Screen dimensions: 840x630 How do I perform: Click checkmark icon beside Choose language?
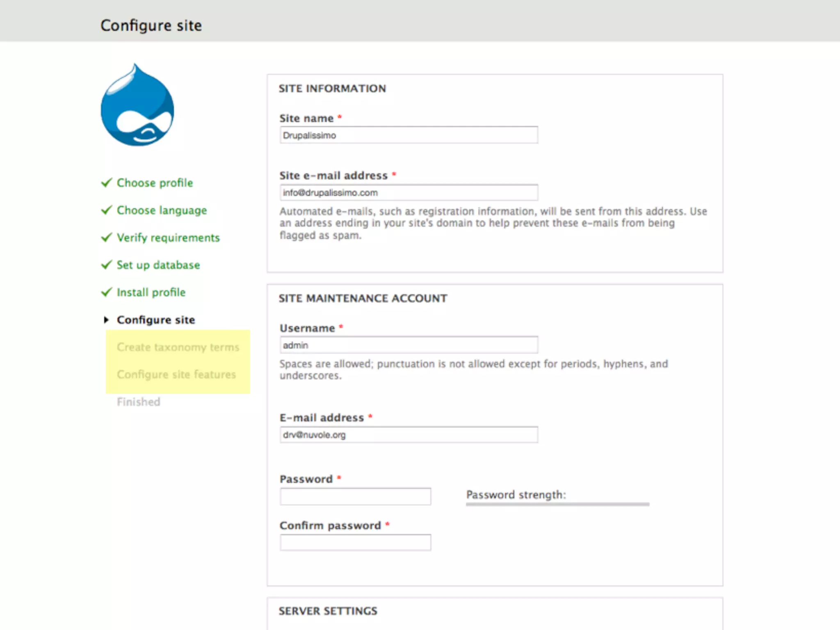point(107,210)
